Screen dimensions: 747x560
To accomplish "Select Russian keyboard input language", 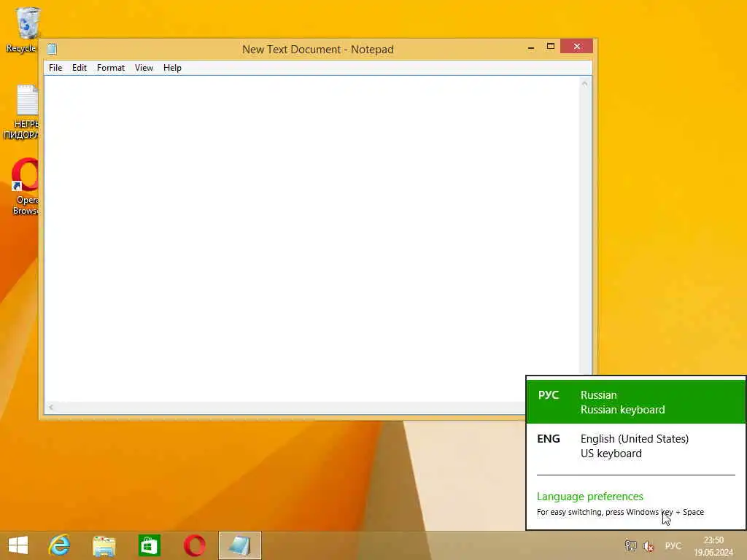I will [x=635, y=402].
